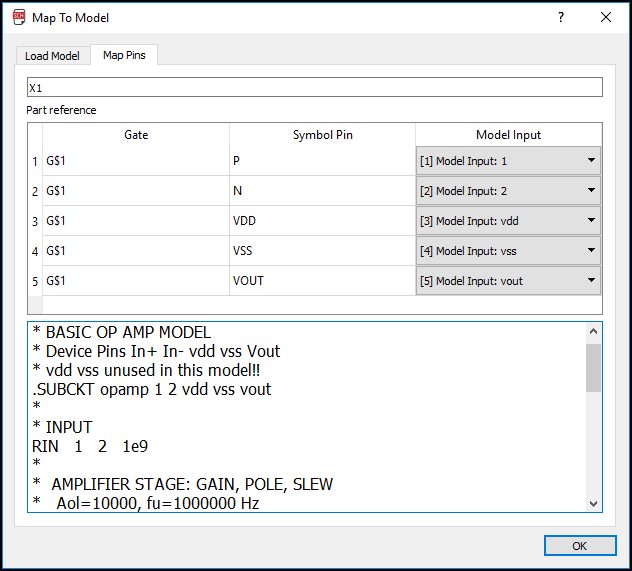Select the VOUT symbol pin cell
This screenshot has width=632, height=571.
tap(322, 281)
